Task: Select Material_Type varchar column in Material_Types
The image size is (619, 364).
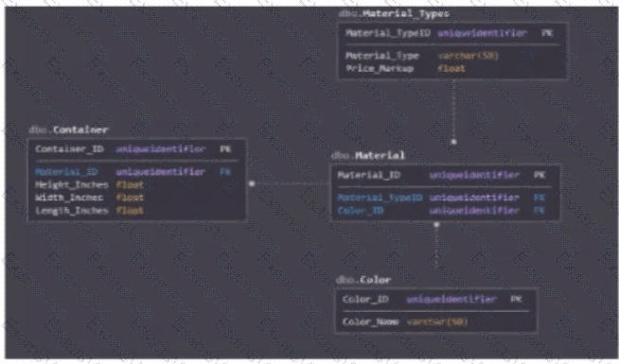Action: 421,56
